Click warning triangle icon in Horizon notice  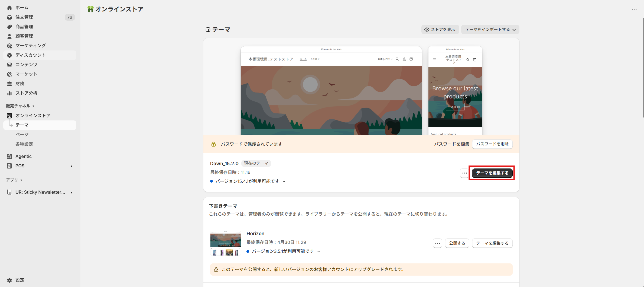point(216,269)
